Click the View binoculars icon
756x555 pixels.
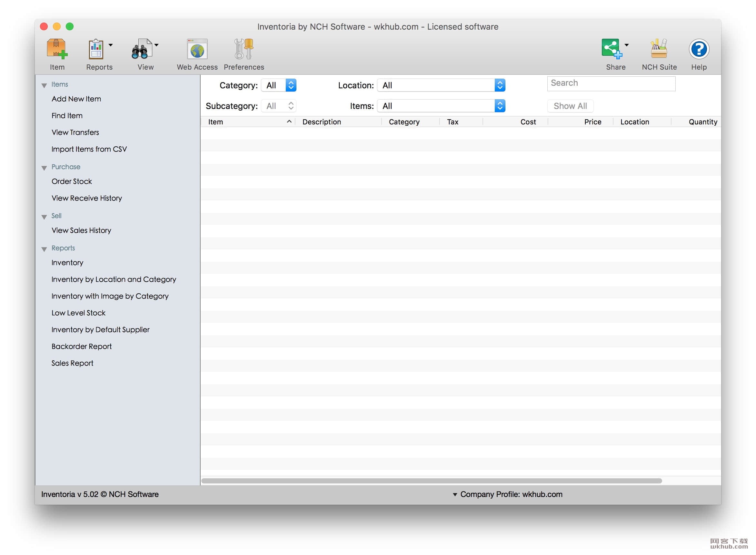click(142, 49)
